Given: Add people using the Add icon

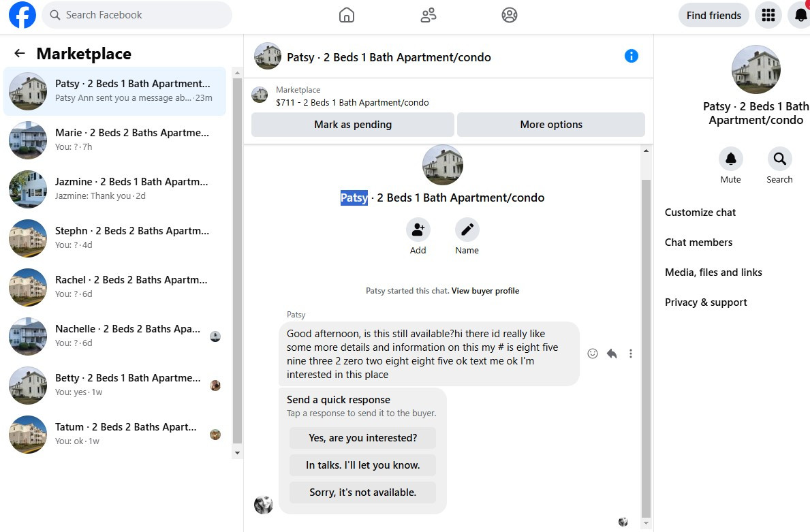Looking at the screenshot, I should click(x=418, y=230).
